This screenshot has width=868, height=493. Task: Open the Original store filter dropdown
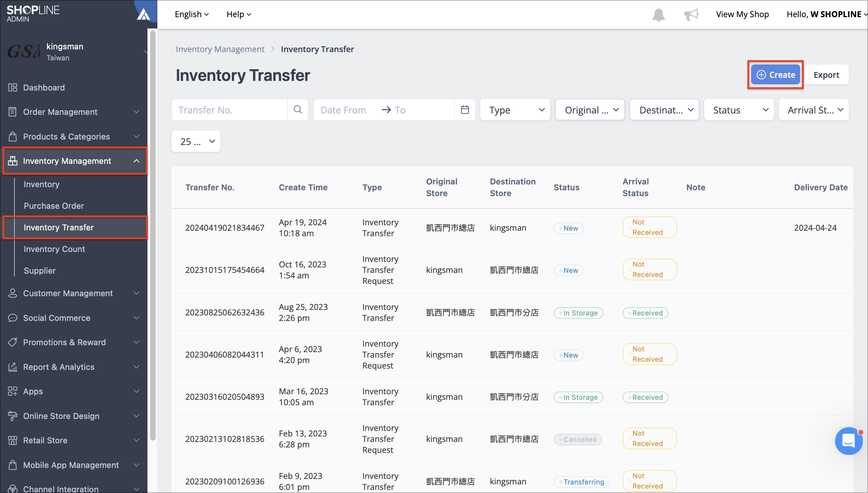coord(590,110)
